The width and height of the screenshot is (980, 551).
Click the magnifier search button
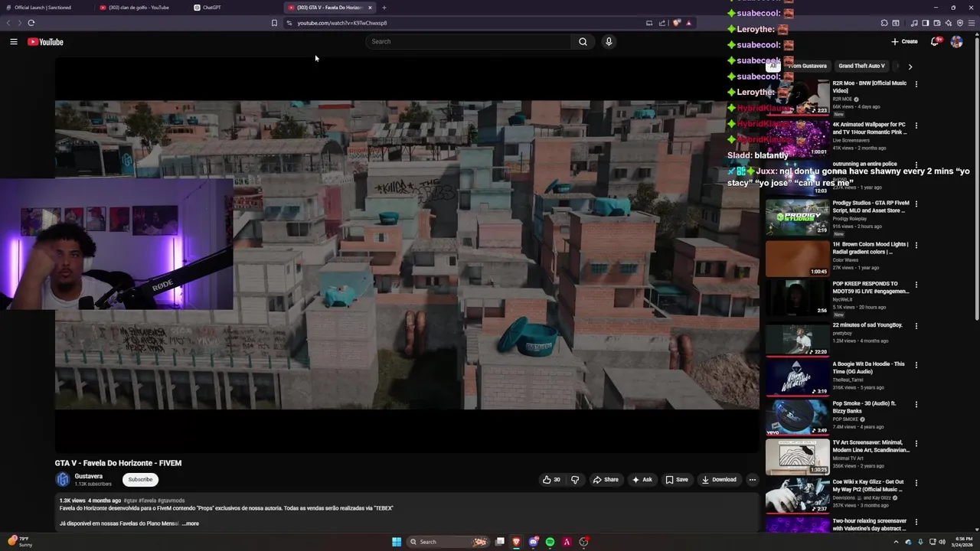[583, 42]
